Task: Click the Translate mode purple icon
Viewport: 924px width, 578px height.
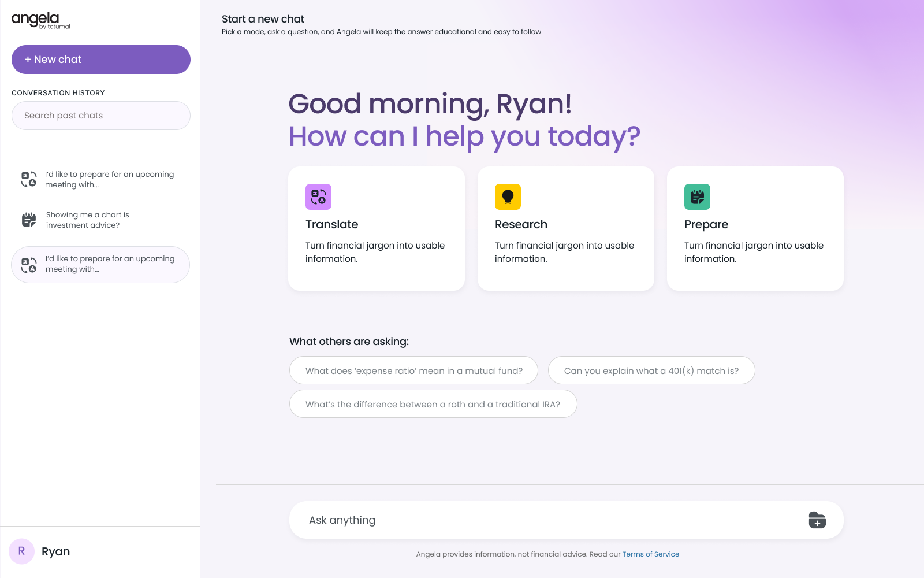Action: (318, 197)
